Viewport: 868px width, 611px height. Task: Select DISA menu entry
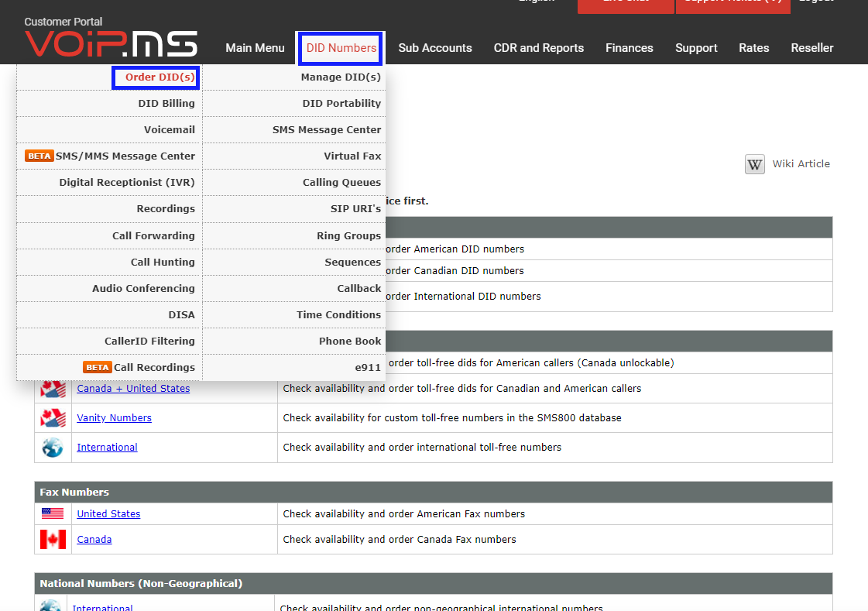coord(181,315)
